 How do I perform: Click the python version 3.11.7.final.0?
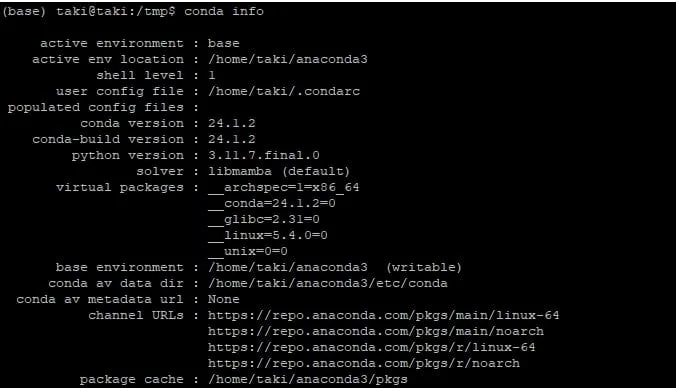tap(263, 155)
